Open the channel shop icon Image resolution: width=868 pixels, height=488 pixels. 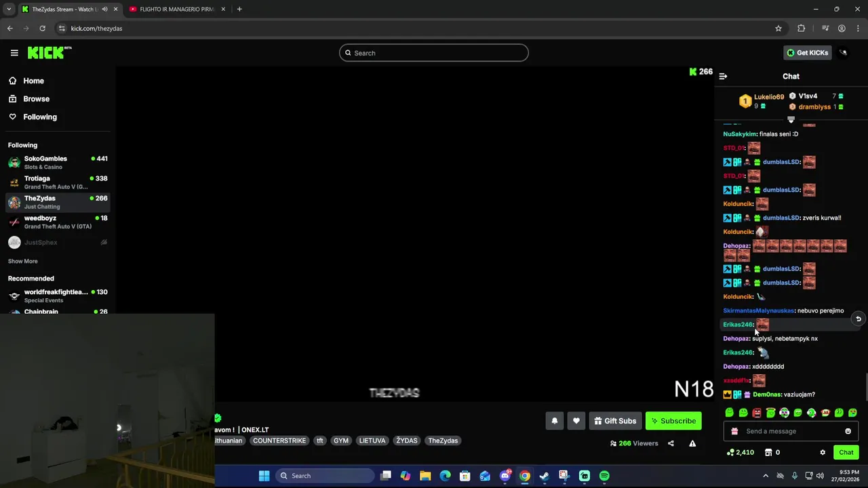pyautogui.click(x=768, y=452)
